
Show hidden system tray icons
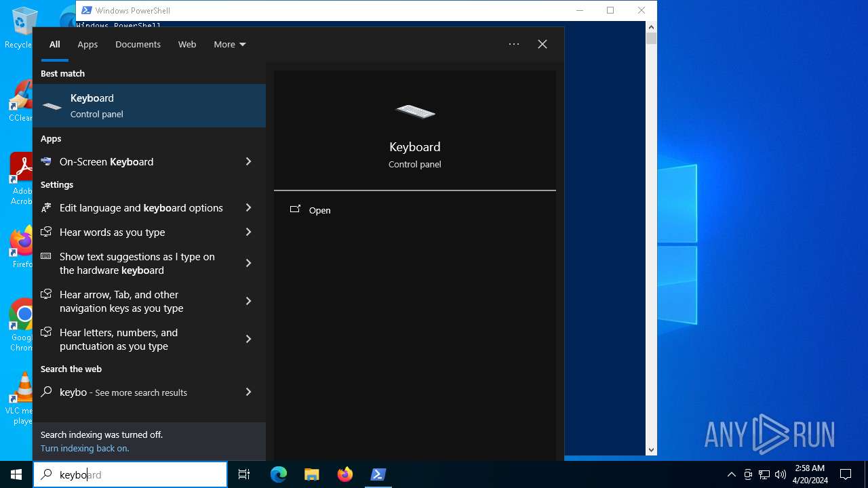731,474
